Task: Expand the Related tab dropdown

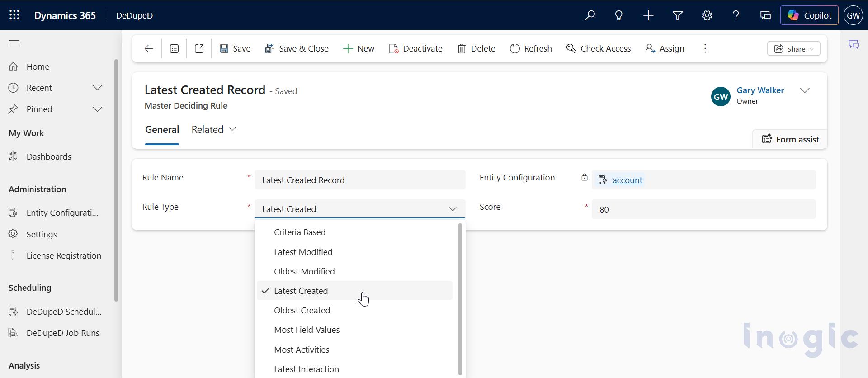Action: pos(214,130)
